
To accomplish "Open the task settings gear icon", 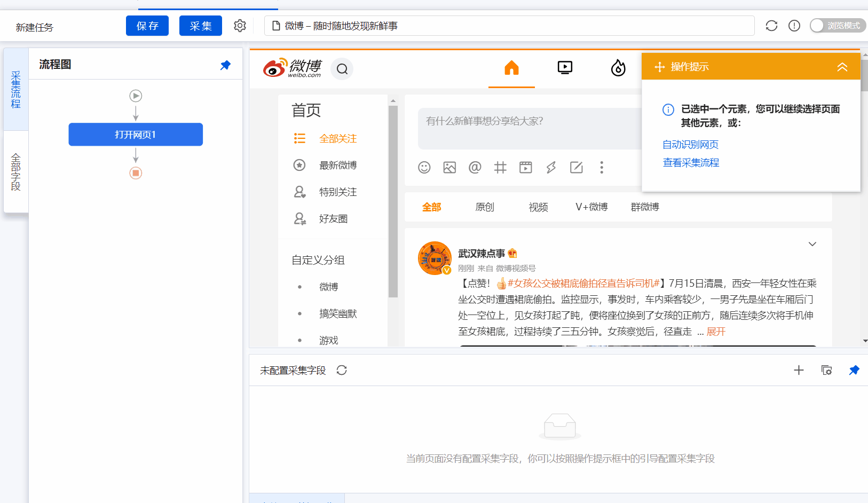I will coord(240,26).
